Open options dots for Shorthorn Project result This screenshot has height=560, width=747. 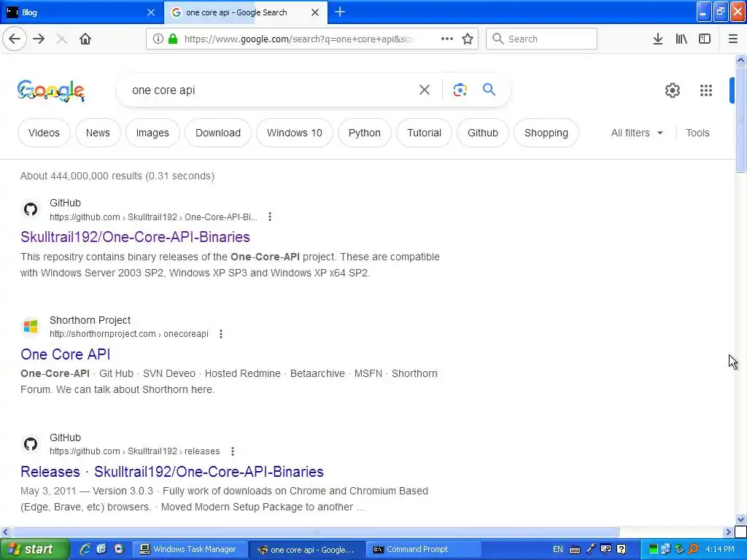pos(220,334)
